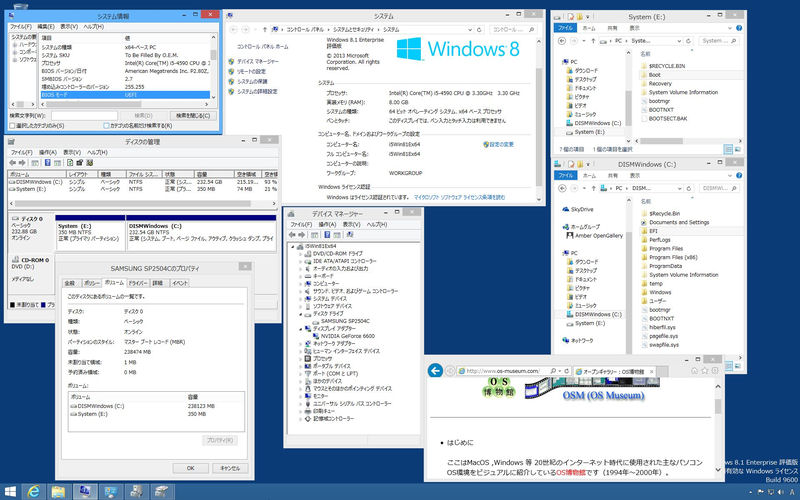Click 設定の変更 link in System window

pos(501,144)
